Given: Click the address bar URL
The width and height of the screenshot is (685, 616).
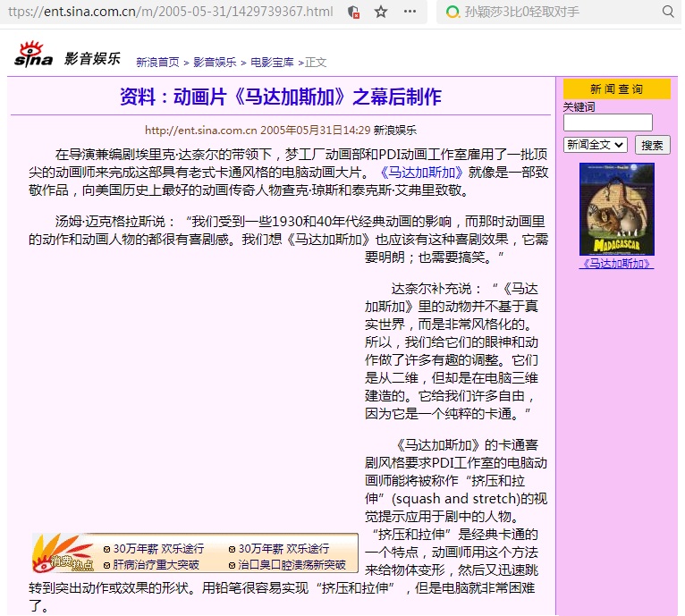Looking at the screenshot, I should tap(171, 12).
